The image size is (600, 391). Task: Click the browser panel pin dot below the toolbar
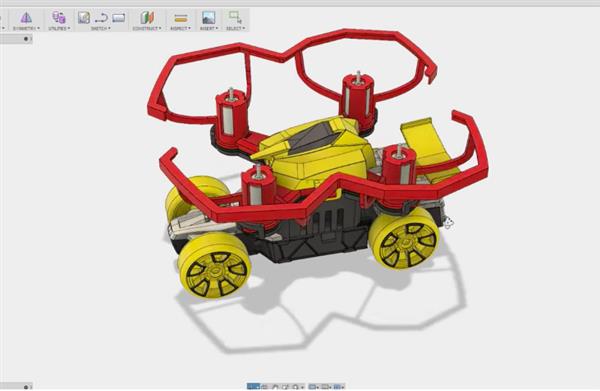(x=26, y=39)
